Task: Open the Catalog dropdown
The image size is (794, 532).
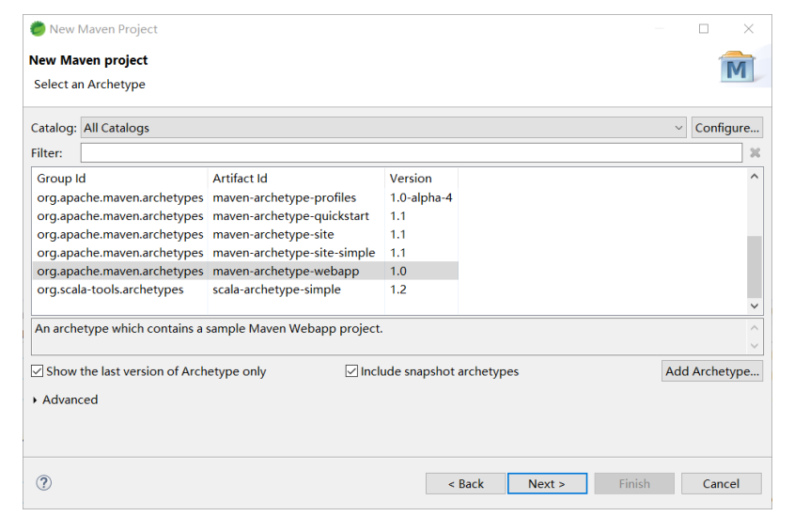Action: (383, 128)
